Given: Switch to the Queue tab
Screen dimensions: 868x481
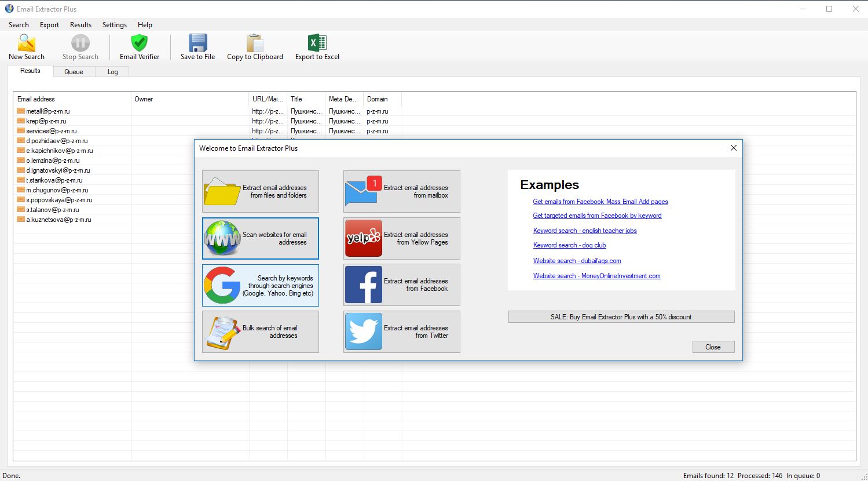Looking at the screenshot, I should pyautogui.click(x=74, y=72).
